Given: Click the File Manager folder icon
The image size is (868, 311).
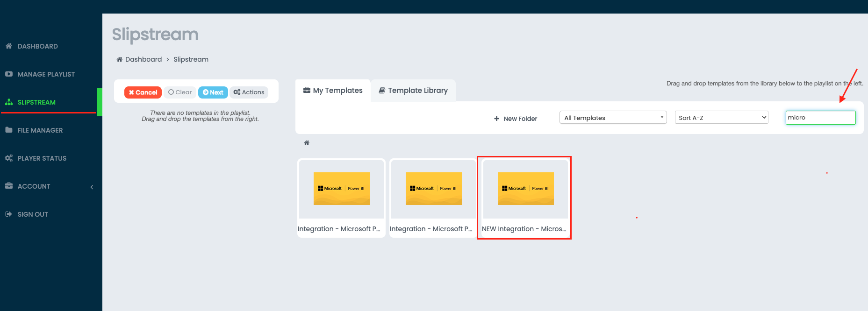Looking at the screenshot, I should tap(9, 130).
